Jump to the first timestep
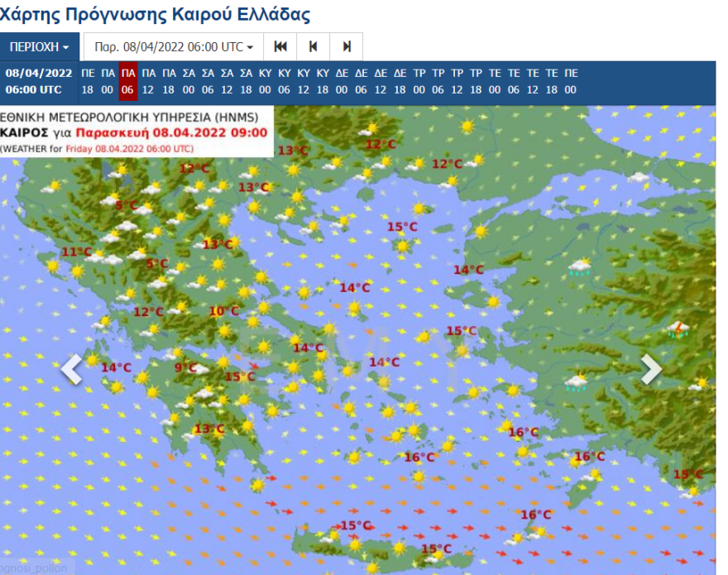This screenshot has width=728, height=575. [x=280, y=46]
